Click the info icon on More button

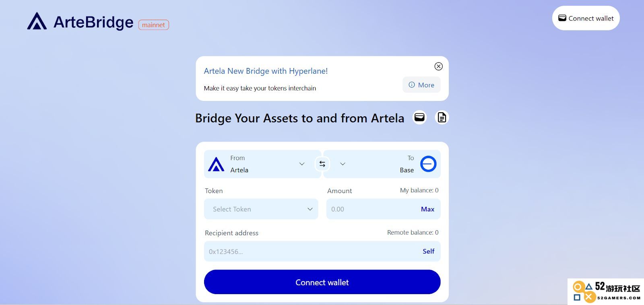(x=412, y=85)
